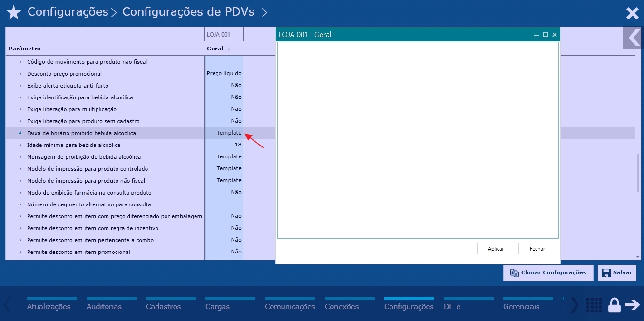
Task: Open the apps grid icon
Action: tap(594, 305)
